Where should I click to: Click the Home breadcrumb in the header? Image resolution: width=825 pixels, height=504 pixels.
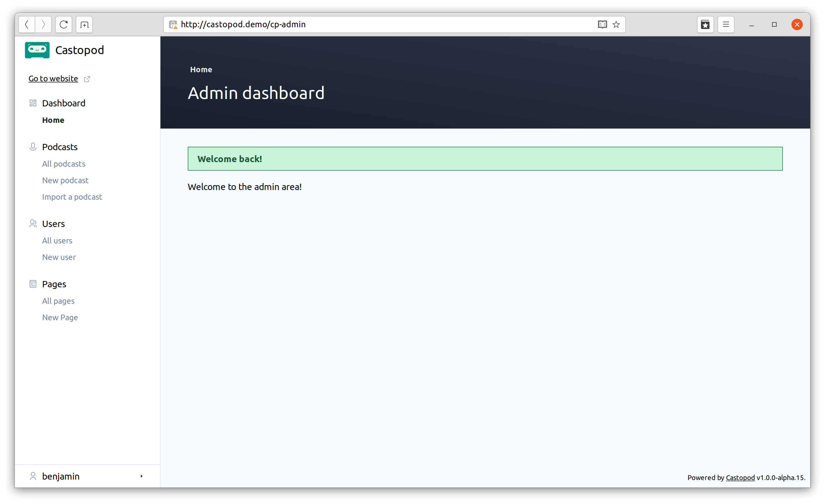click(x=201, y=70)
